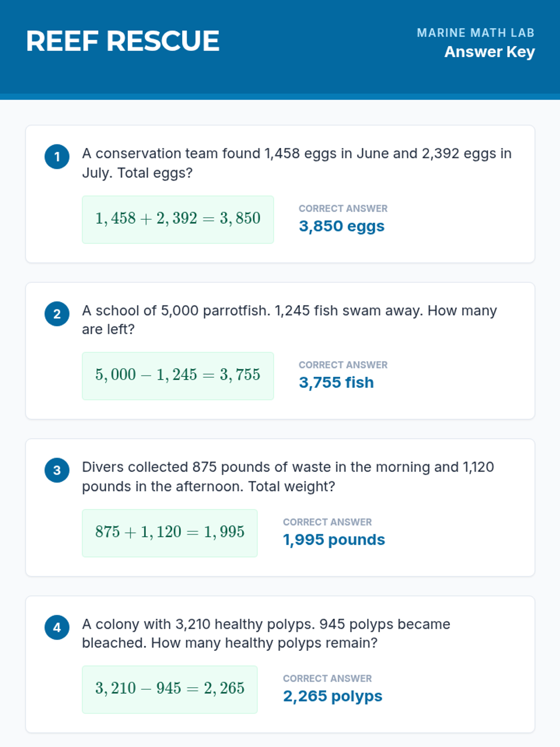Click the parrotfish question text
Image resolution: width=560 pixels, height=747 pixels.
(289, 320)
